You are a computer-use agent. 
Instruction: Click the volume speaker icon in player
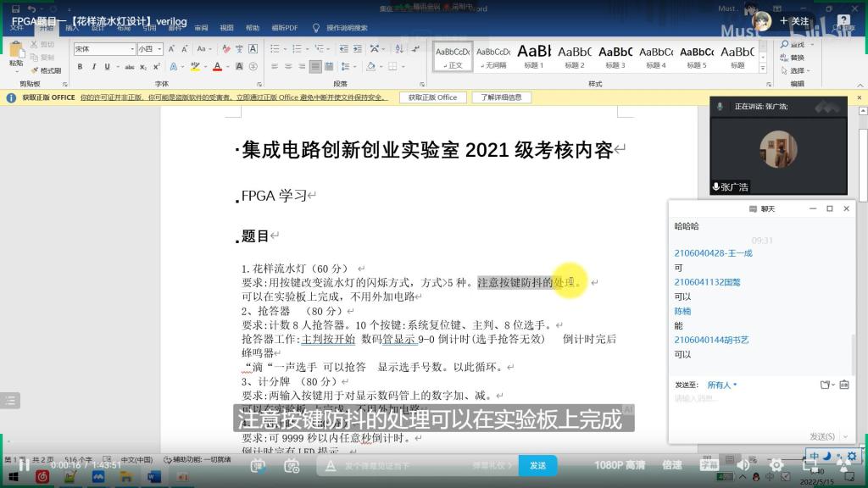click(743, 465)
